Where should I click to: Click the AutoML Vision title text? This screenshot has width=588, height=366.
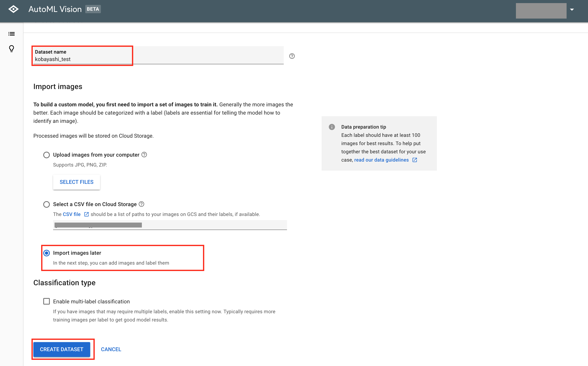pyautogui.click(x=55, y=9)
